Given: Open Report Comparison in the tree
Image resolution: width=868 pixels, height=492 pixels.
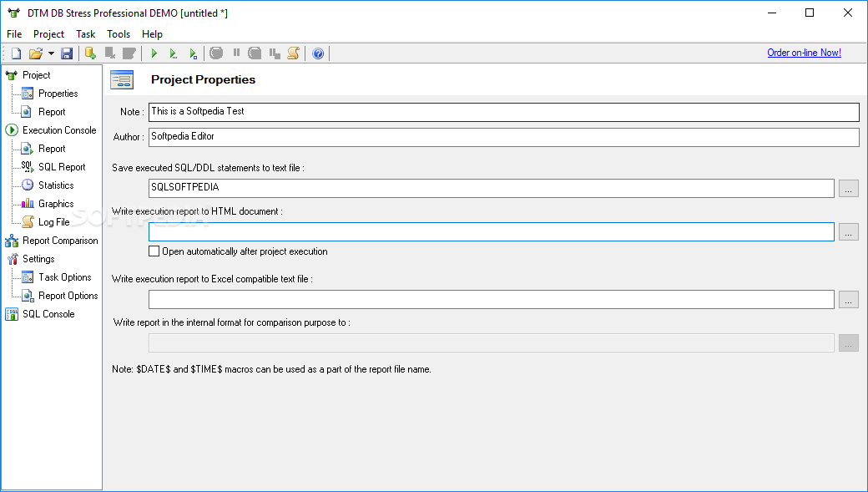Looking at the screenshot, I should (x=60, y=240).
